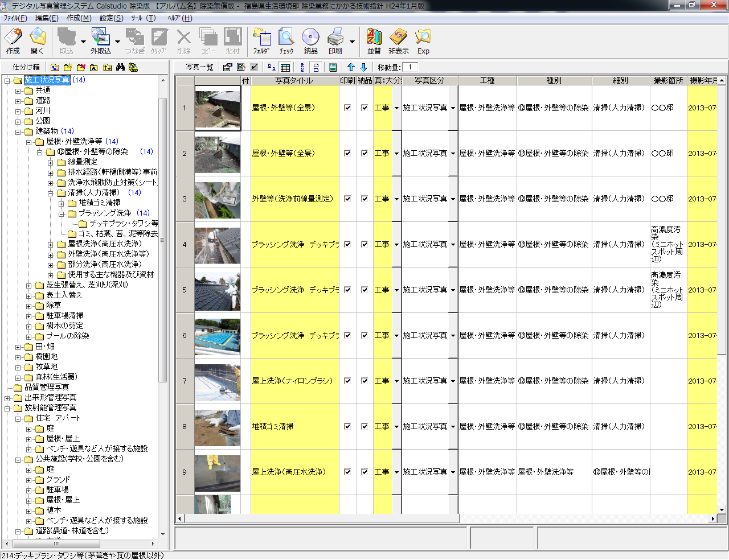Image resolution: width=729 pixels, height=560 pixels.
Task: Select the 放射能管理写真 tree folder
Action: [x=50, y=408]
